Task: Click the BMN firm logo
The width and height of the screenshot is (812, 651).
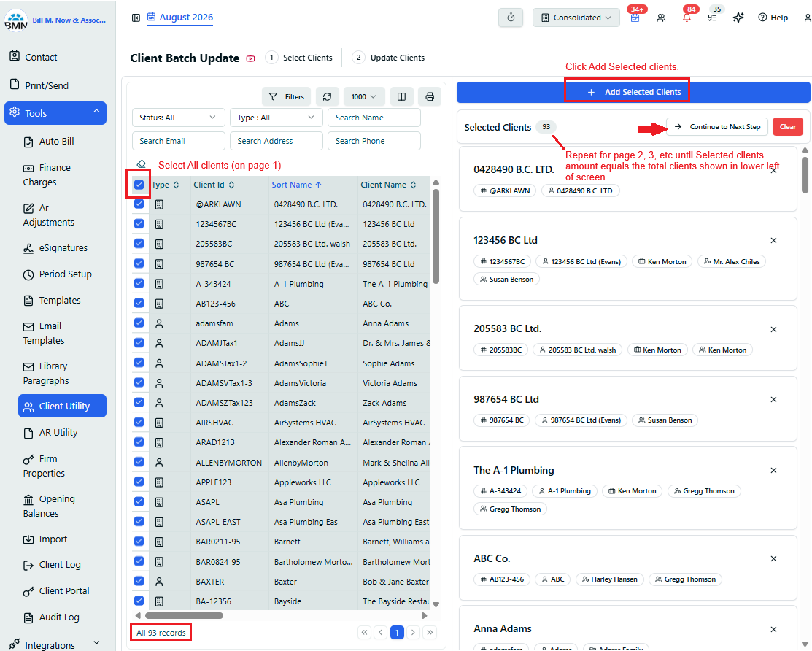Action: pyautogui.click(x=15, y=20)
